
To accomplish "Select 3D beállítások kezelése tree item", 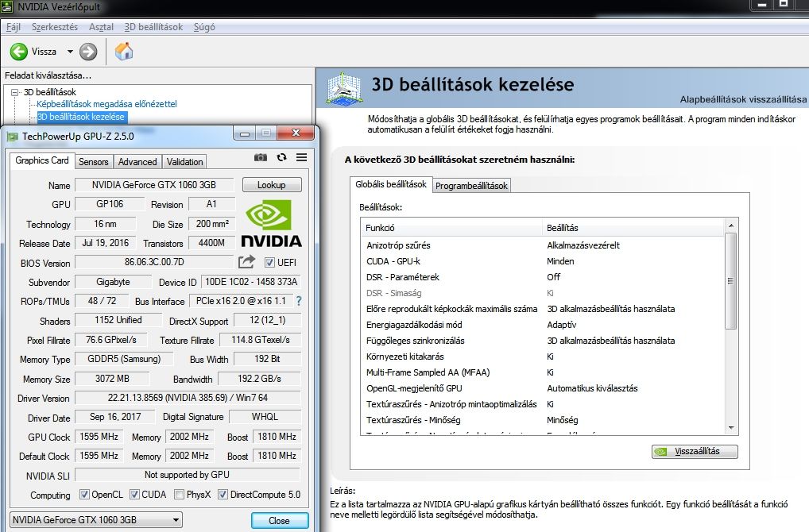I will 81,117.
